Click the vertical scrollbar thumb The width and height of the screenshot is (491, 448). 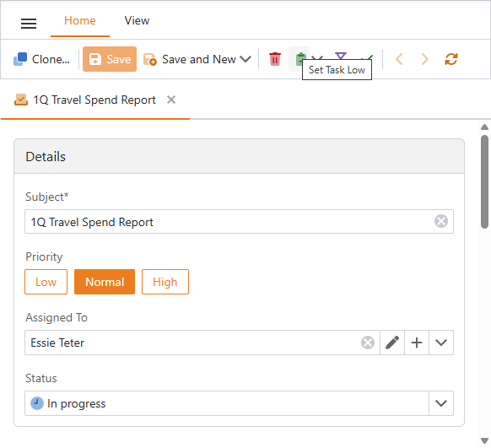[x=484, y=181]
